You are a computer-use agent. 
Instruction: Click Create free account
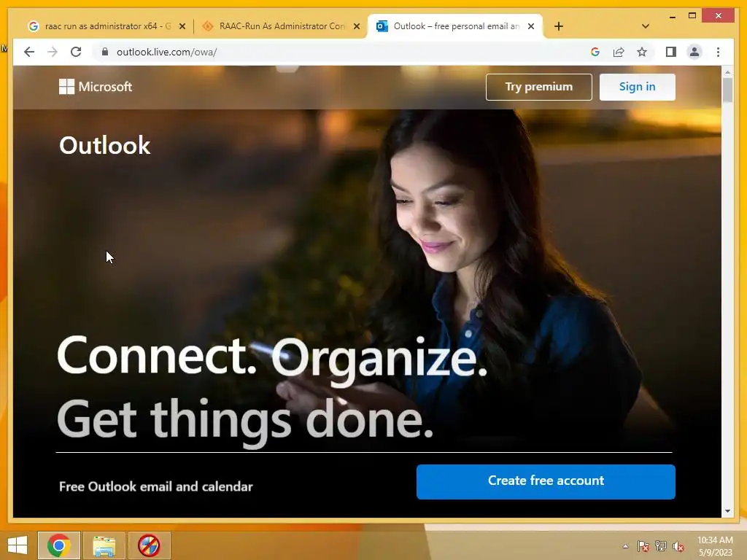[546, 481]
